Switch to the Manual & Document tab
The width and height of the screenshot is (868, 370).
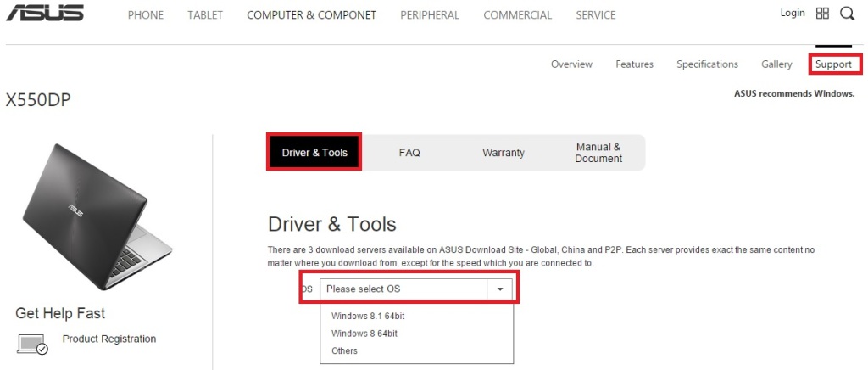[x=598, y=152]
